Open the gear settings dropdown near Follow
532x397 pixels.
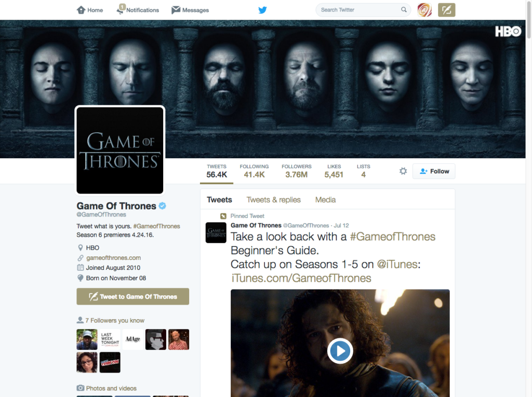click(x=403, y=171)
